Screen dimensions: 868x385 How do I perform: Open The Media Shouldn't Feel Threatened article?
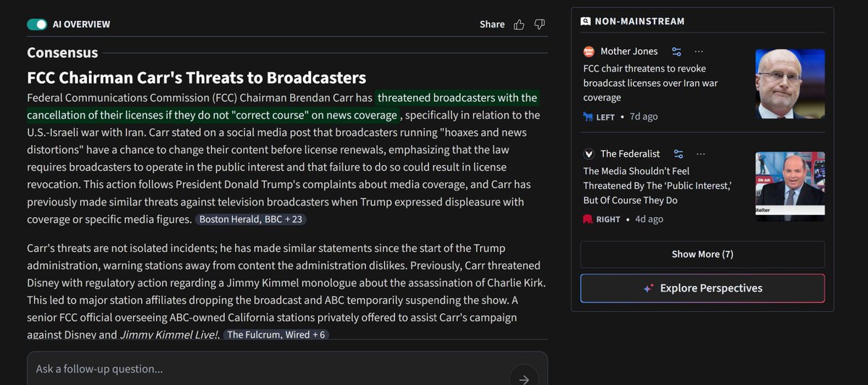[x=657, y=185]
